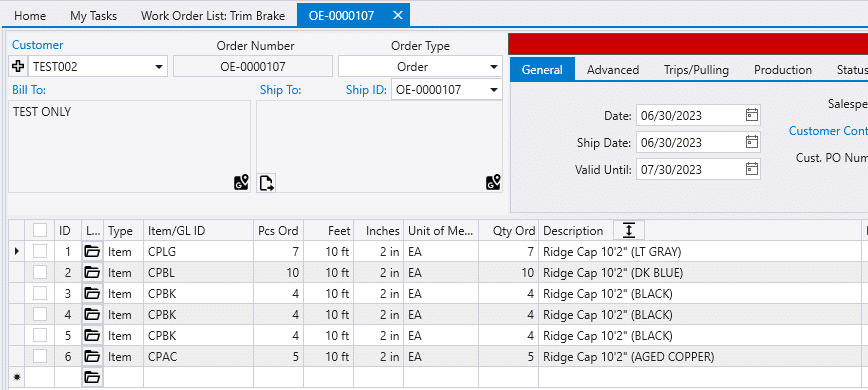Open the folder icon in the CPAC row
The width and height of the screenshot is (868, 390).
(x=92, y=357)
